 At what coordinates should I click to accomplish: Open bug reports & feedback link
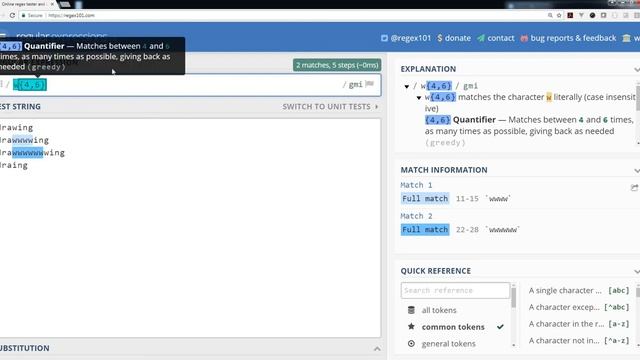pos(573,38)
